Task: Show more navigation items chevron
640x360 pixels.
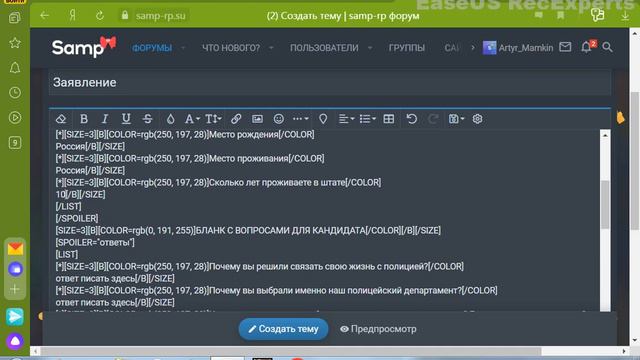Action: pyautogui.click(x=473, y=48)
